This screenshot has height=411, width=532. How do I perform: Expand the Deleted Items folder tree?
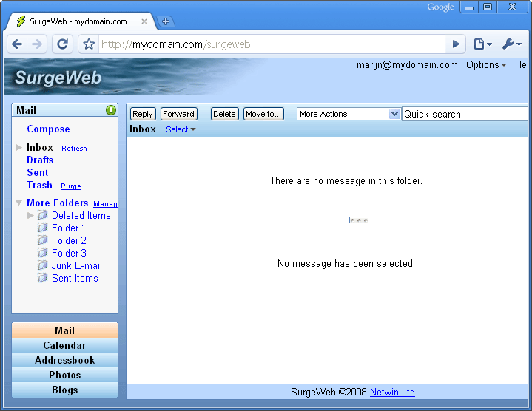click(30, 215)
